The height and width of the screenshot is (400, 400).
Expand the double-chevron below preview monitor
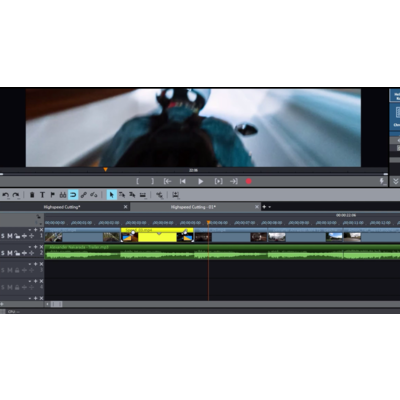tap(396, 181)
